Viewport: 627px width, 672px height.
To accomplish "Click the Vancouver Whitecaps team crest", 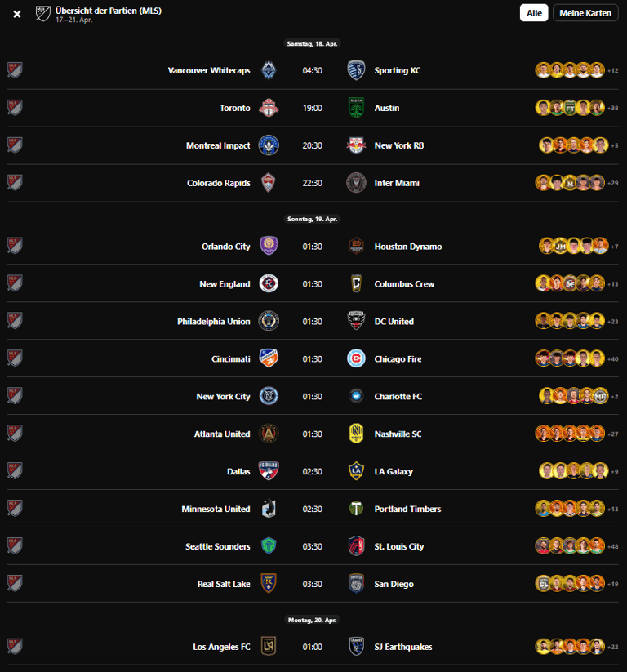I will 269,70.
